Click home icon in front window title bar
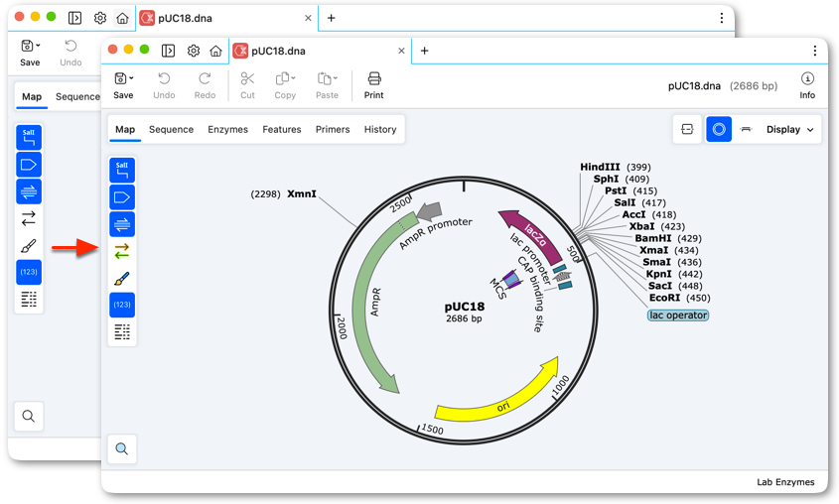This screenshot has width=839, height=504. tap(215, 51)
